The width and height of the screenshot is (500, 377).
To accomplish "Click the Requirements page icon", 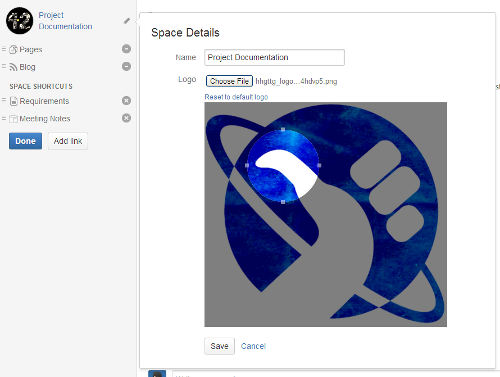I will coord(13,101).
